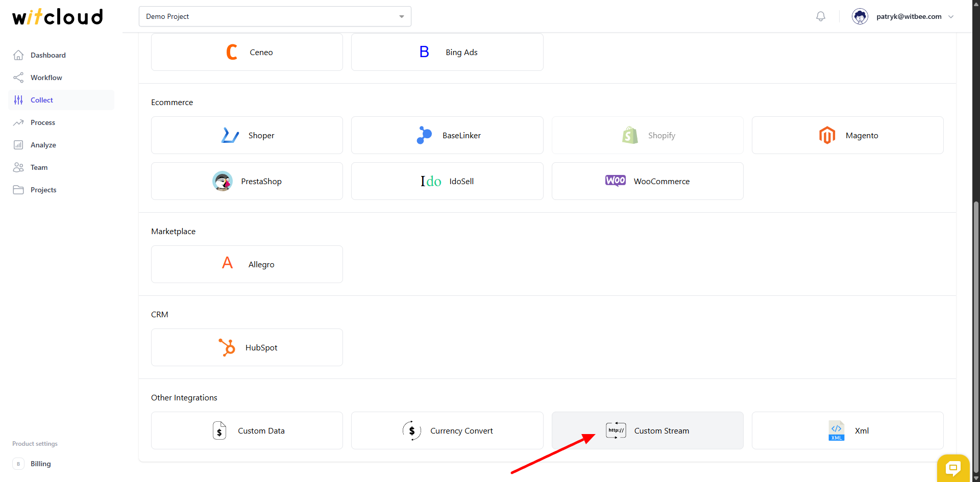980x482 pixels.
Task: Navigate to Billing settings
Action: [40, 464]
